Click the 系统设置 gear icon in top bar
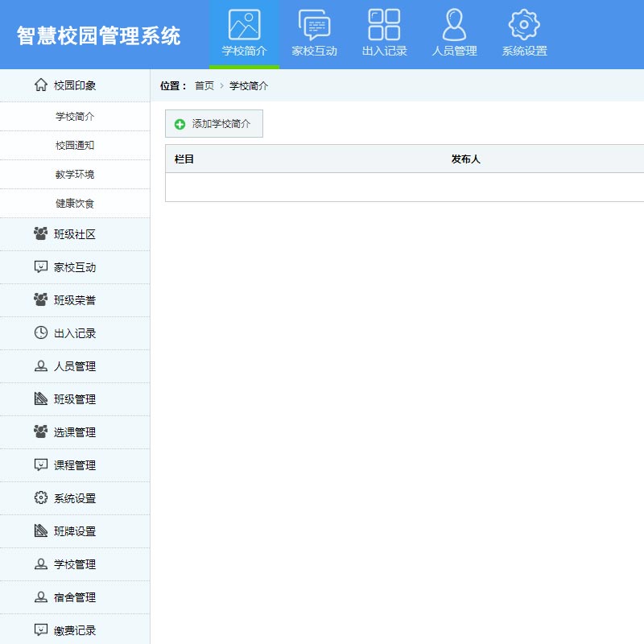Viewport: 644px width, 644px height. tap(524, 25)
